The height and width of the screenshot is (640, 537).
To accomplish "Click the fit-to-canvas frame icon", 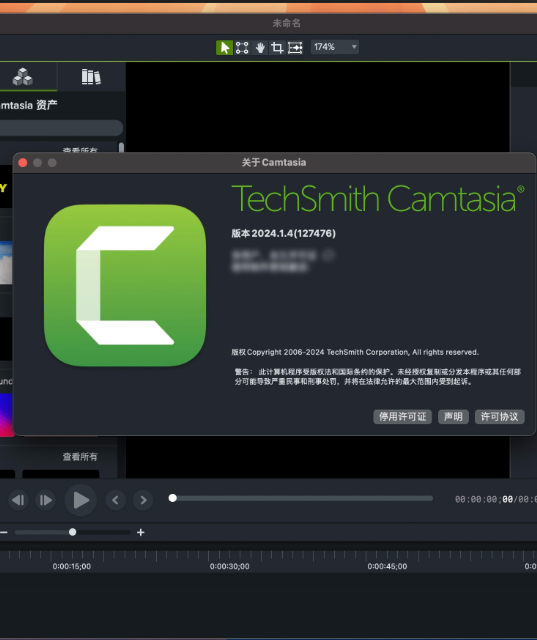I will click(x=295, y=47).
